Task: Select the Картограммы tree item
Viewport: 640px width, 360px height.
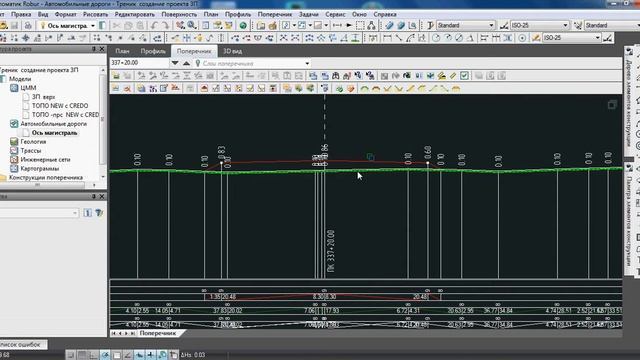Action: (40, 169)
